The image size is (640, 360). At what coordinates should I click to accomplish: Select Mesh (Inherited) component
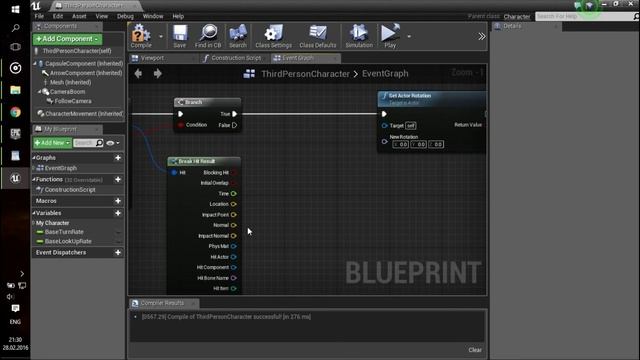coord(71,82)
